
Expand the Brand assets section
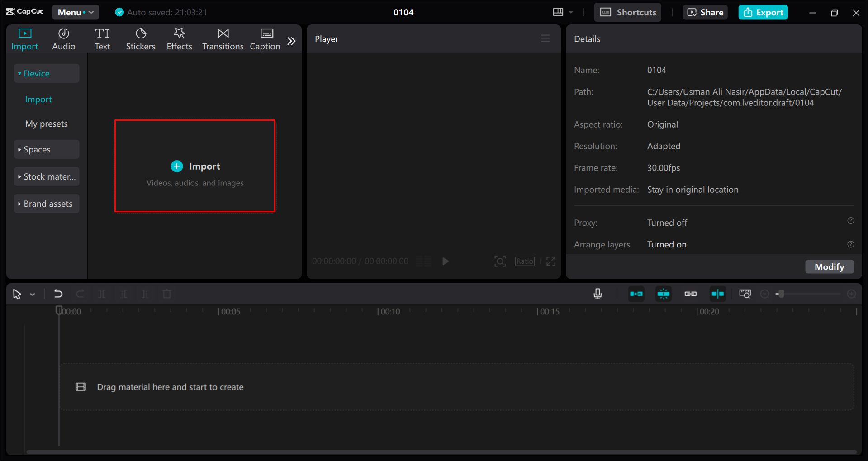pyautogui.click(x=47, y=204)
